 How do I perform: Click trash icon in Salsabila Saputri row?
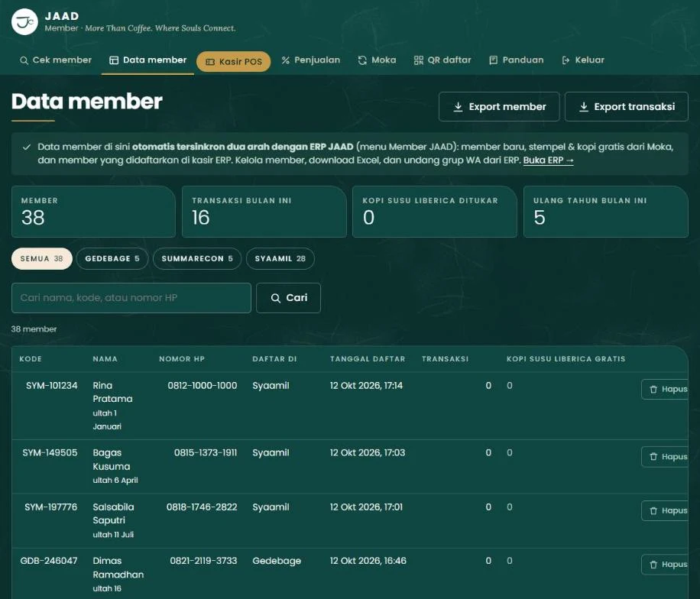[x=653, y=510]
